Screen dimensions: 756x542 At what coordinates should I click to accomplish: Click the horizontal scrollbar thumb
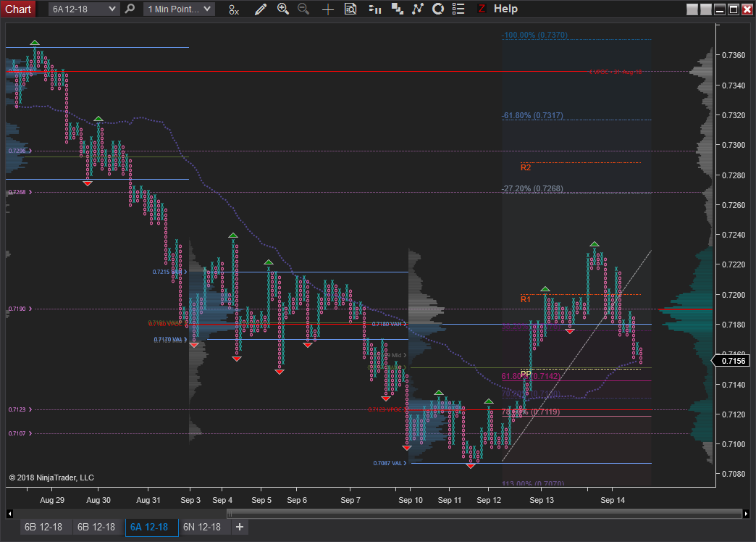484,514
